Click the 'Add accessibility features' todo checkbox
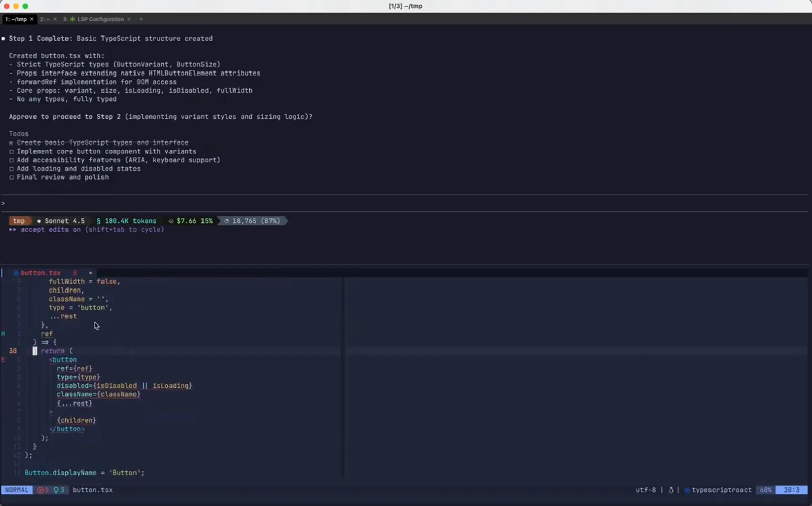Image resolution: width=812 pixels, height=506 pixels. click(11, 160)
